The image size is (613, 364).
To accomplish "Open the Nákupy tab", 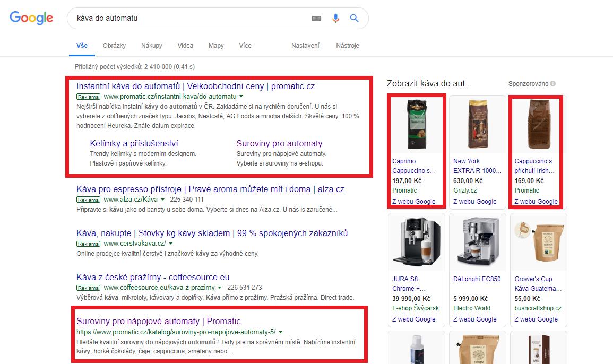I will [152, 45].
